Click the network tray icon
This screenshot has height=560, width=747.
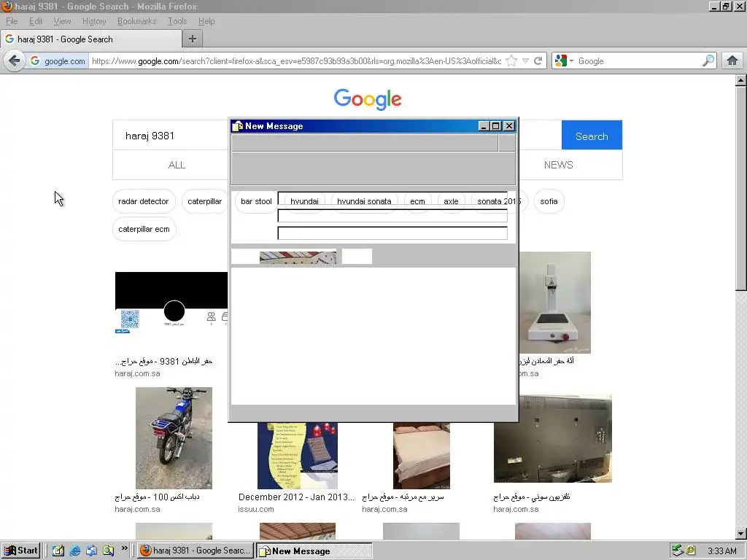(x=677, y=551)
